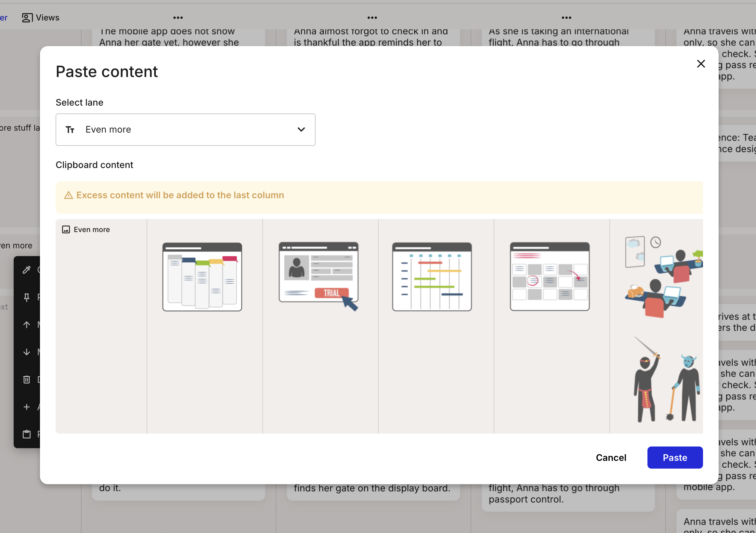Click the lane dropdown chevron arrow

pyautogui.click(x=301, y=129)
